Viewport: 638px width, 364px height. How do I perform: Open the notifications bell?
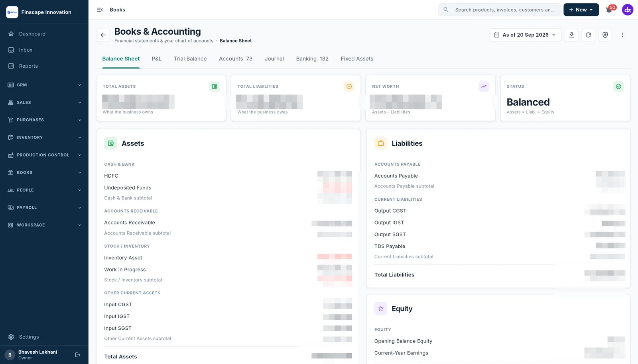pyautogui.click(x=609, y=10)
